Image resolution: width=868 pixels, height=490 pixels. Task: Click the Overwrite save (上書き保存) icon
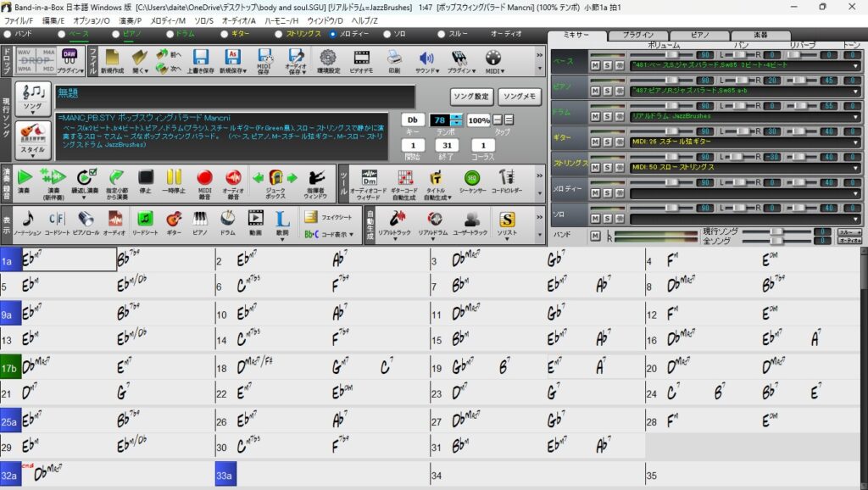pyautogui.click(x=200, y=61)
